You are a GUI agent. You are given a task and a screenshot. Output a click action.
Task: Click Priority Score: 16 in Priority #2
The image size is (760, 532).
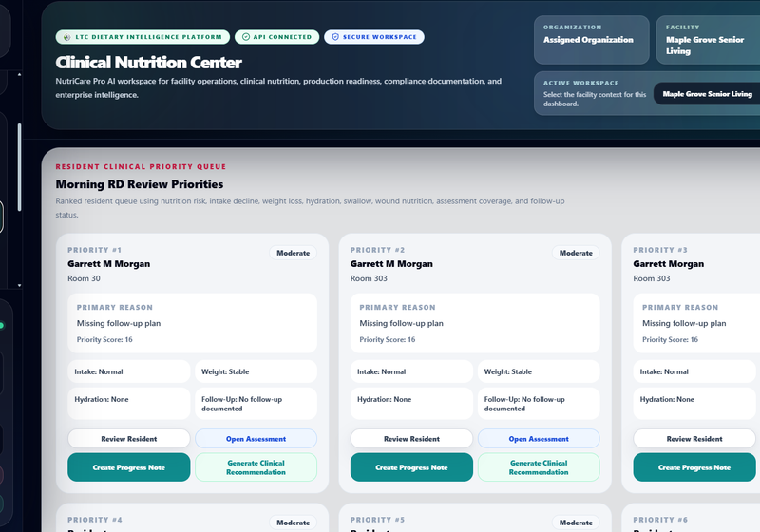tap(388, 340)
